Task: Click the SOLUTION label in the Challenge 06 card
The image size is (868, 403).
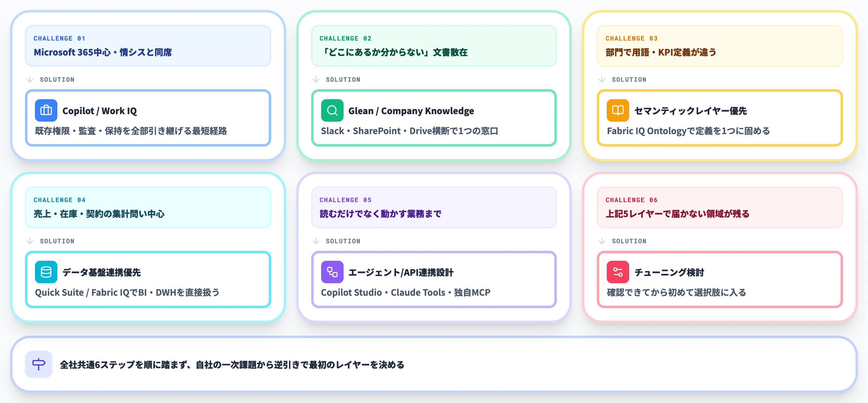Action: pos(629,241)
